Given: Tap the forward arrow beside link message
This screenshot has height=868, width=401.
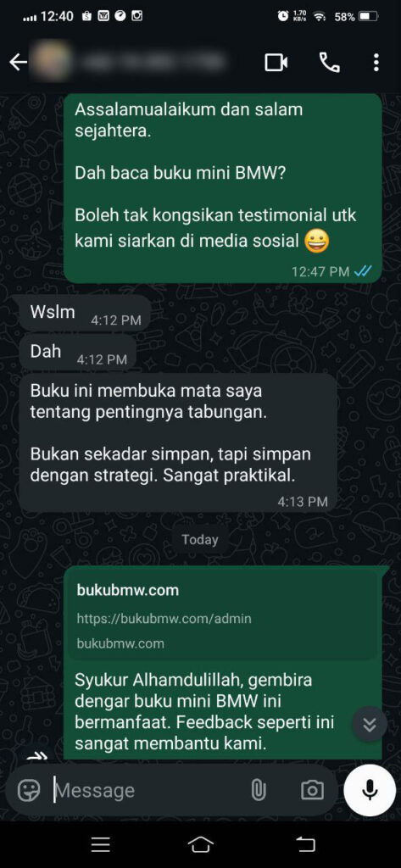Looking at the screenshot, I should 37,754.
